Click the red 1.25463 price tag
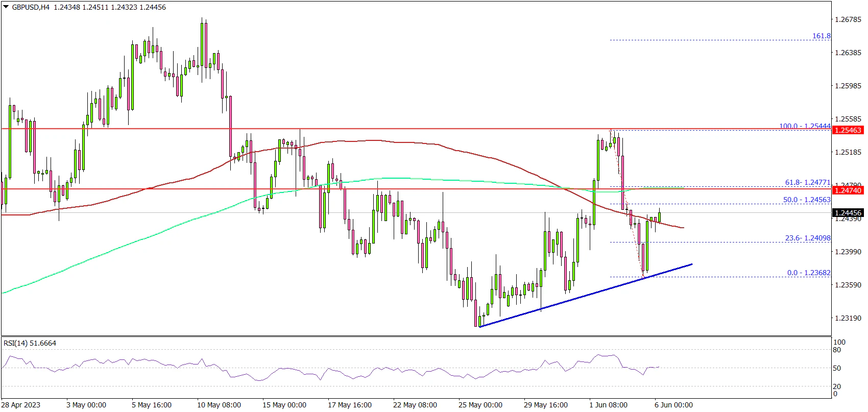Screen dimensions: 868x412 click(848, 130)
